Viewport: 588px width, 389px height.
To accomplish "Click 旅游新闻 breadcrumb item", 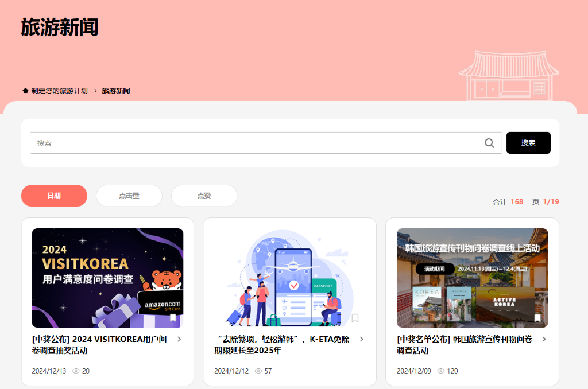I will (116, 91).
